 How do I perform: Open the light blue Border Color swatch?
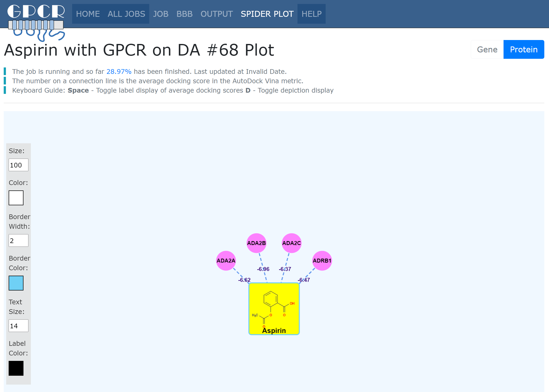(x=16, y=283)
